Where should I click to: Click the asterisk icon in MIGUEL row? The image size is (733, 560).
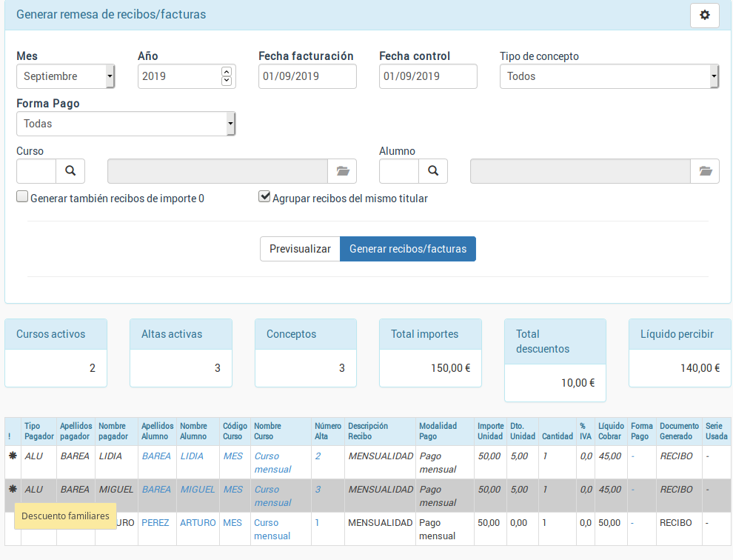pyautogui.click(x=13, y=489)
